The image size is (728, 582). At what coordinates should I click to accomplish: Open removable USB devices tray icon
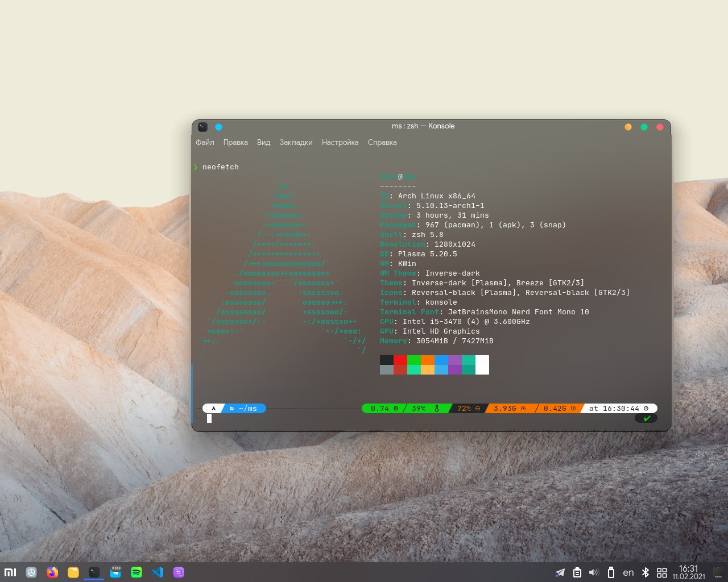(611, 572)
